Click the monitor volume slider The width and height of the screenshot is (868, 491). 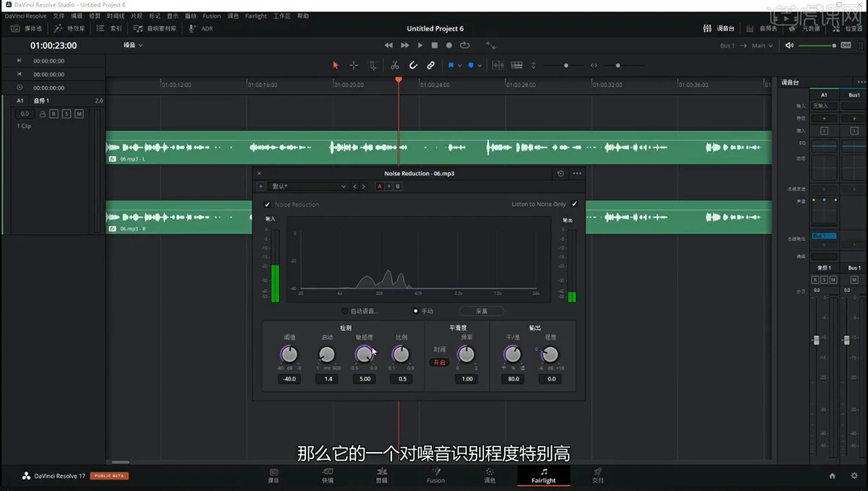[817, 46]
